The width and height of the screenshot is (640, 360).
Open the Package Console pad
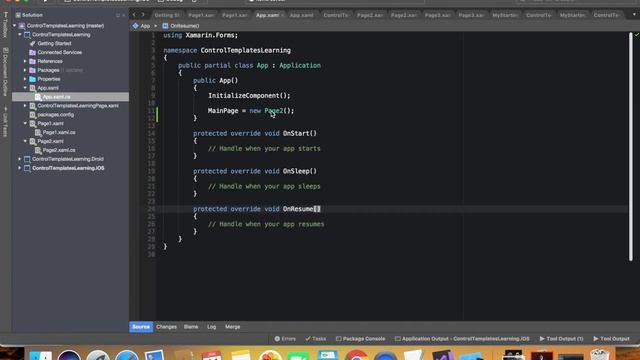coord(360,339)
